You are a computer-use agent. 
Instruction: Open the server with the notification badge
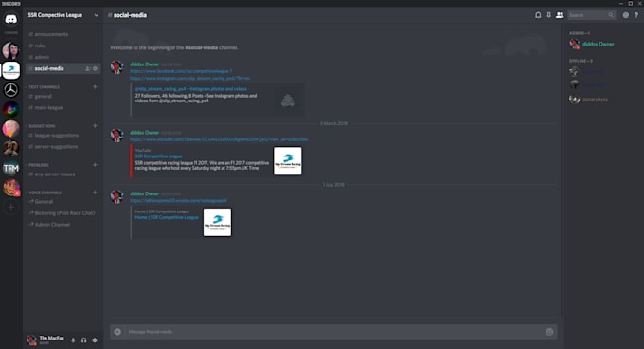tap(11, 188)
